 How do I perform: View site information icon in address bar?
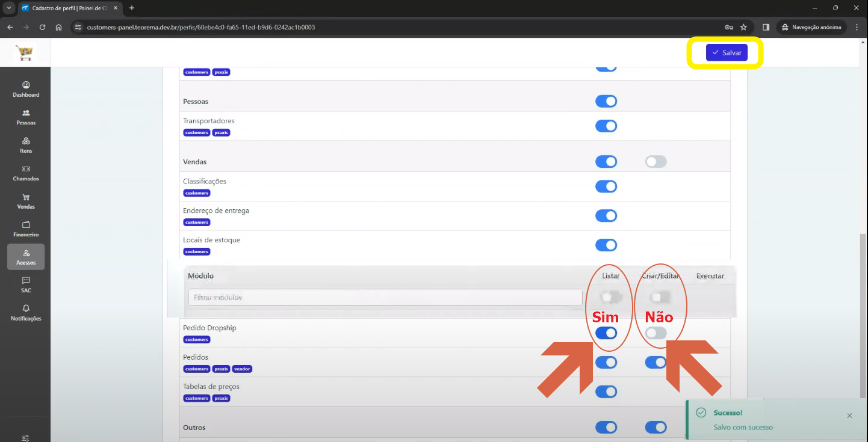[x=78, y=27]
